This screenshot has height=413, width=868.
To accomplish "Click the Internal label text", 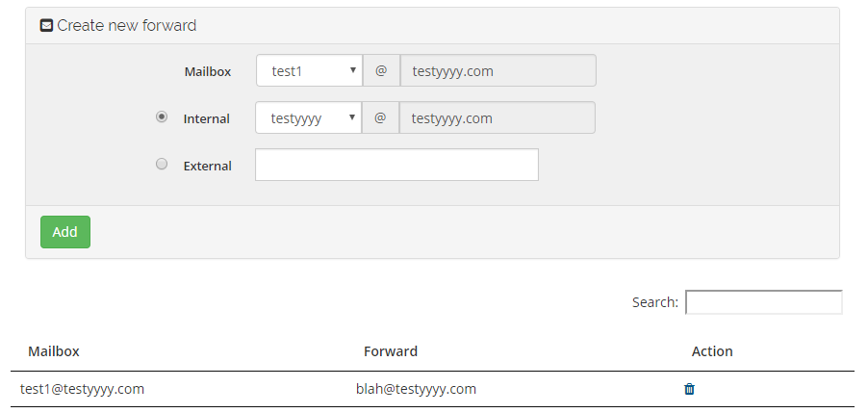I will [x=207, y=119].
